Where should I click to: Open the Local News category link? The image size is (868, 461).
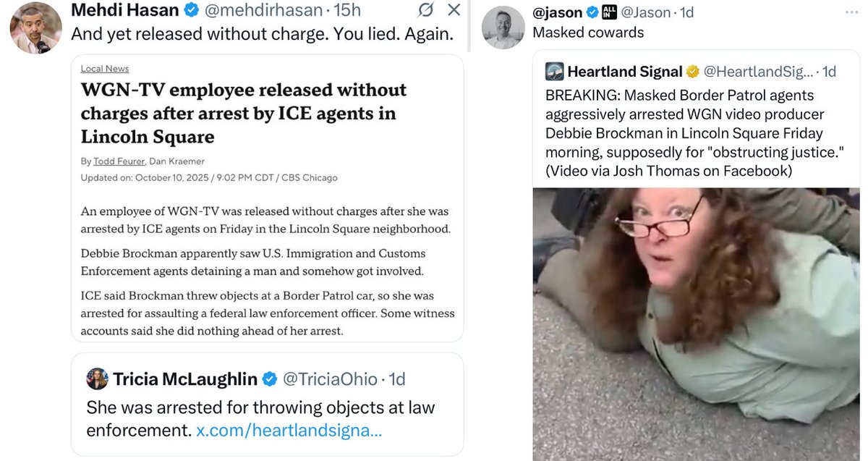point(105,69)
